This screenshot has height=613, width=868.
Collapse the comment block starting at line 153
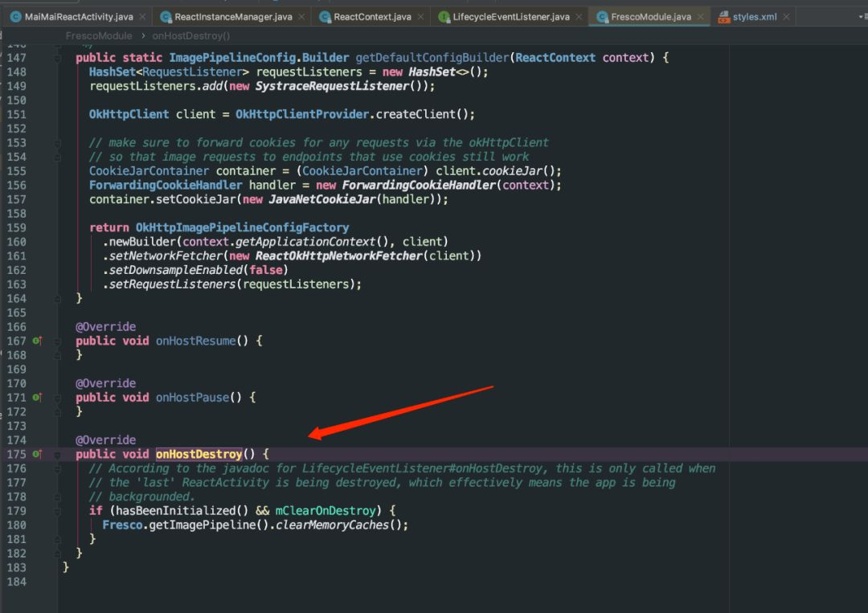pos(58,143)
